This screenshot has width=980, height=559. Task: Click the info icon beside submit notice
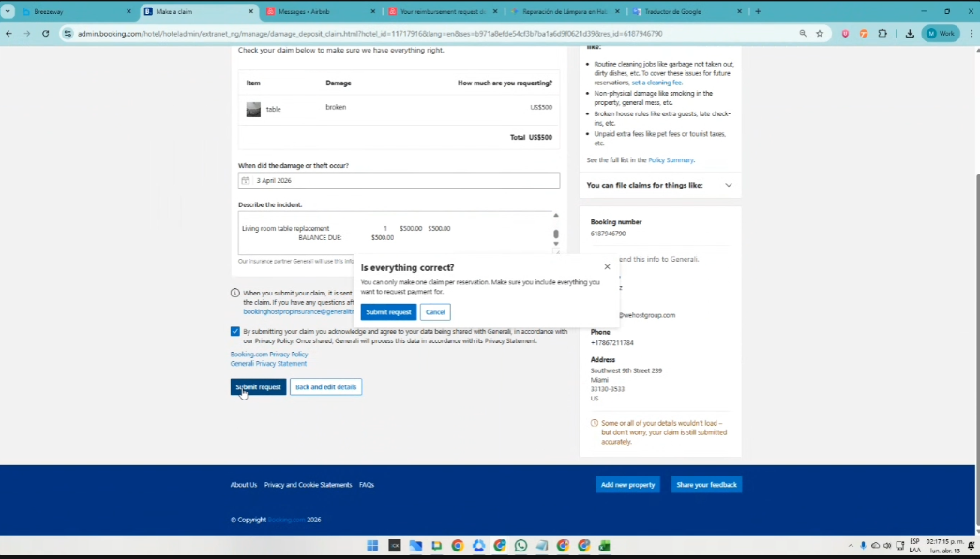[235, 293]
